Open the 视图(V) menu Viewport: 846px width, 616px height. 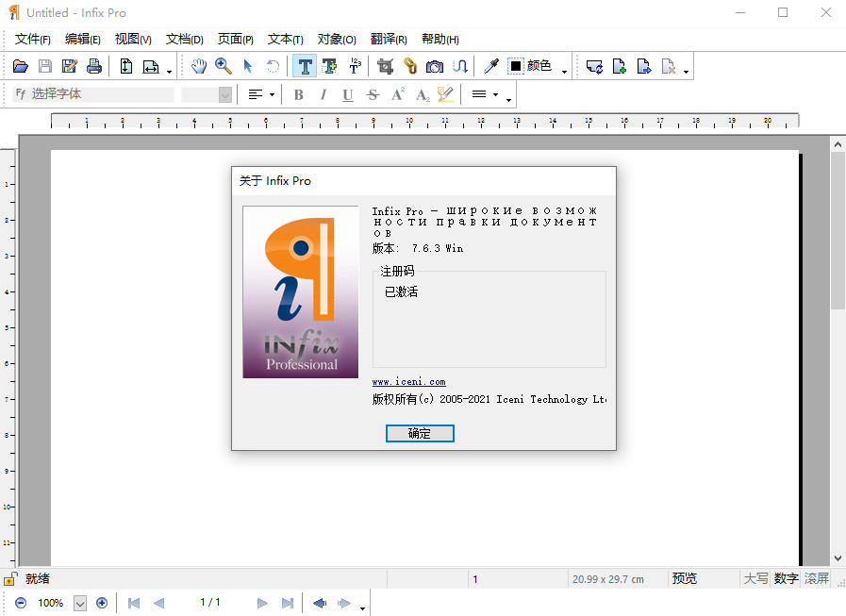[x=133, y=40]
